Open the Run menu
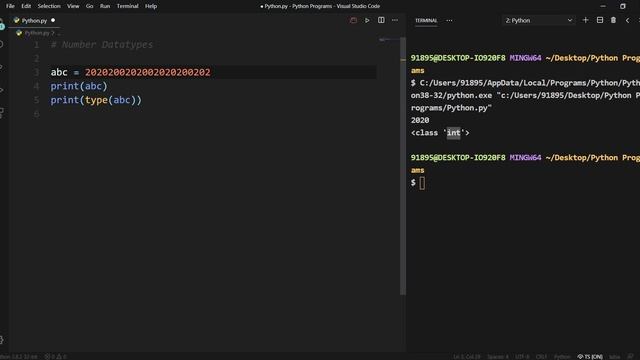 pos(105,6)
